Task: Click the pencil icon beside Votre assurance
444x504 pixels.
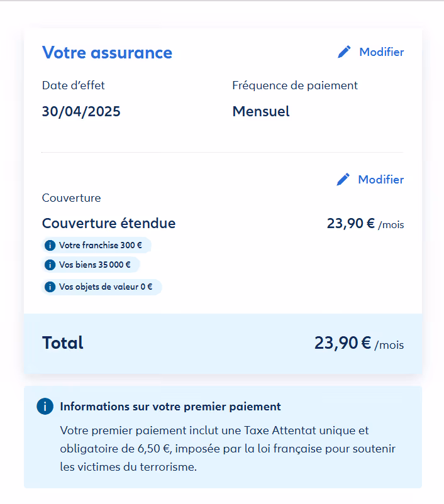Action: tap(344, 52)
